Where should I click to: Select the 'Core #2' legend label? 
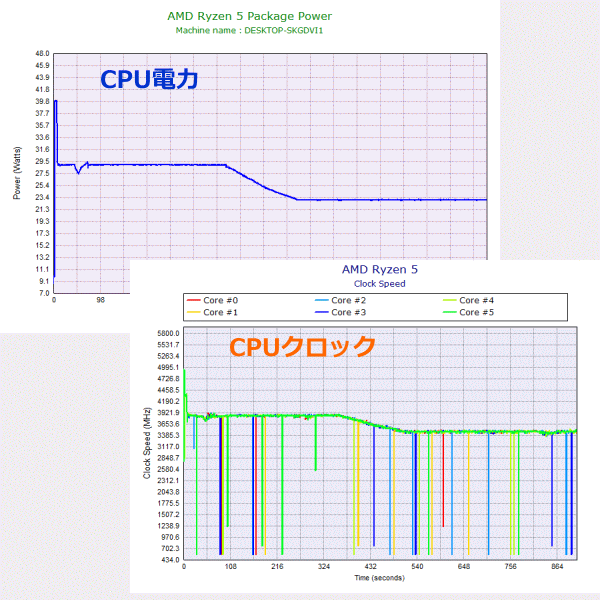pos(349,300)
